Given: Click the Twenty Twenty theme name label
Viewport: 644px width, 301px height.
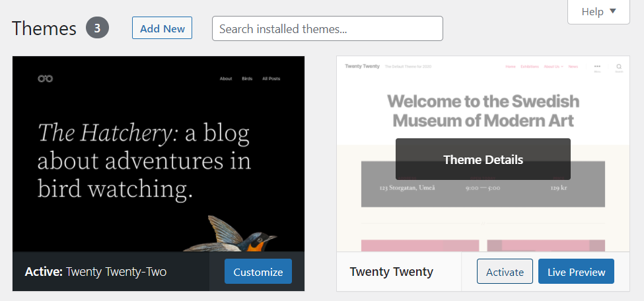Looking at the screenshot, I should click(x=392, y=272).
